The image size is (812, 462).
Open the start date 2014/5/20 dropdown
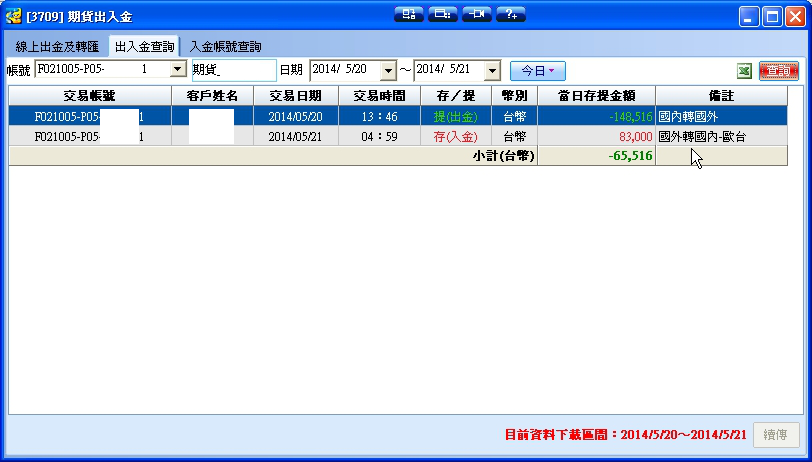pos(388,71)
